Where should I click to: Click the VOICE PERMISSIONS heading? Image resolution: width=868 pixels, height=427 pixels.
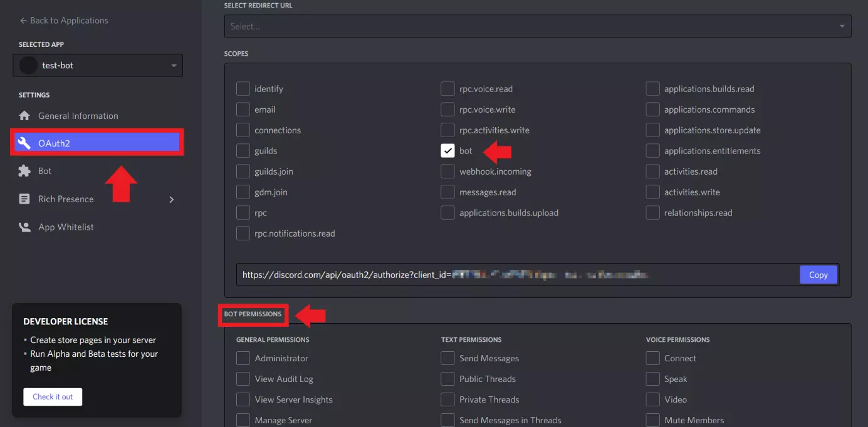[678, 339]
